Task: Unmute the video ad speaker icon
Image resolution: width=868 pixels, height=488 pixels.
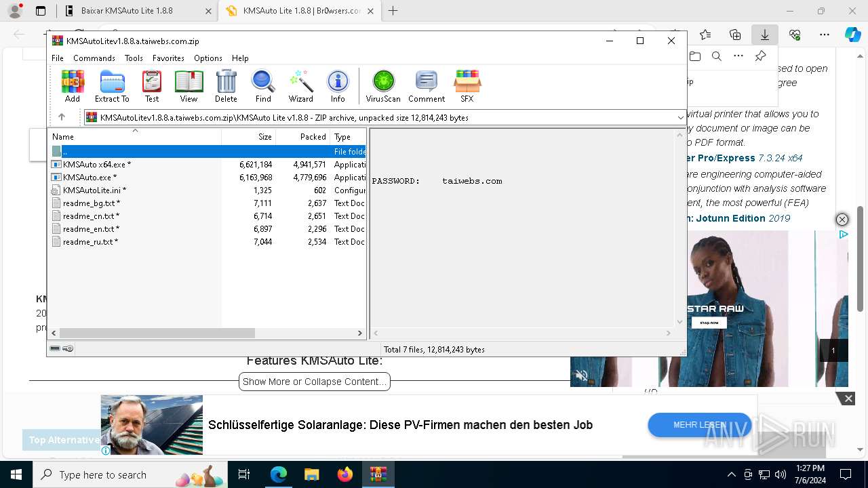Action: [x=582, y=375]
